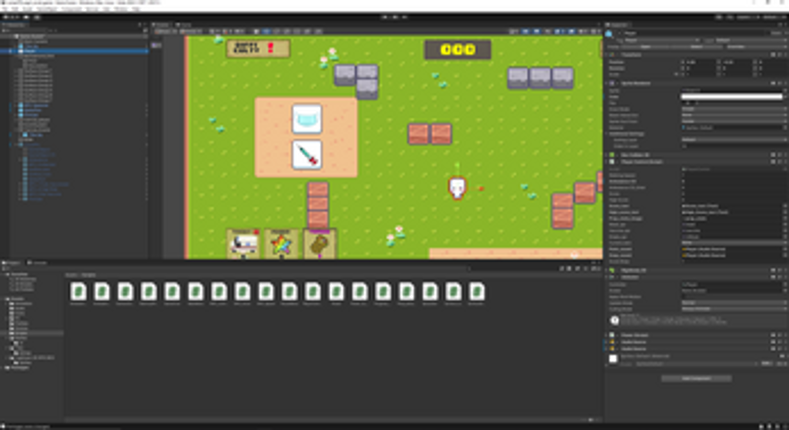
Task: Open the Layer dropdown in Inspector
Action: (750, 40)
